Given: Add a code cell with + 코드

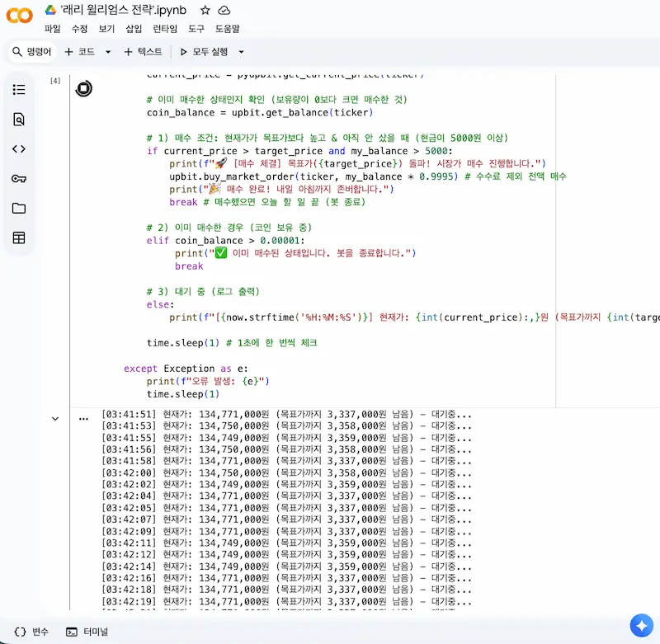Looking at the screenshot, I should 79,52.
